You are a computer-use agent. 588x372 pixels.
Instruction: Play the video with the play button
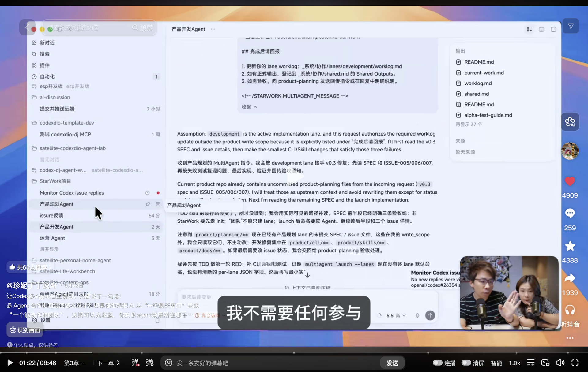(10, 363)
